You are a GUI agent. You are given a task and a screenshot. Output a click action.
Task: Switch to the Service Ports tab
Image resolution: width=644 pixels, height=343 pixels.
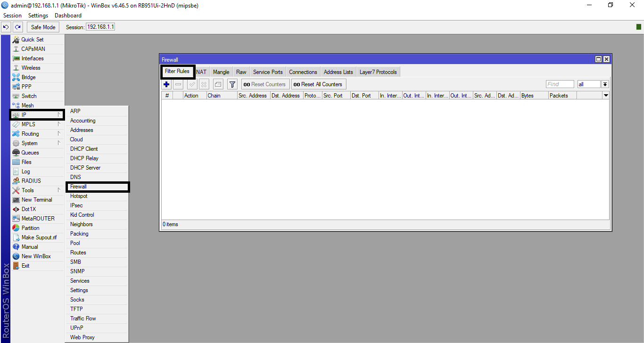click(268, 72)
